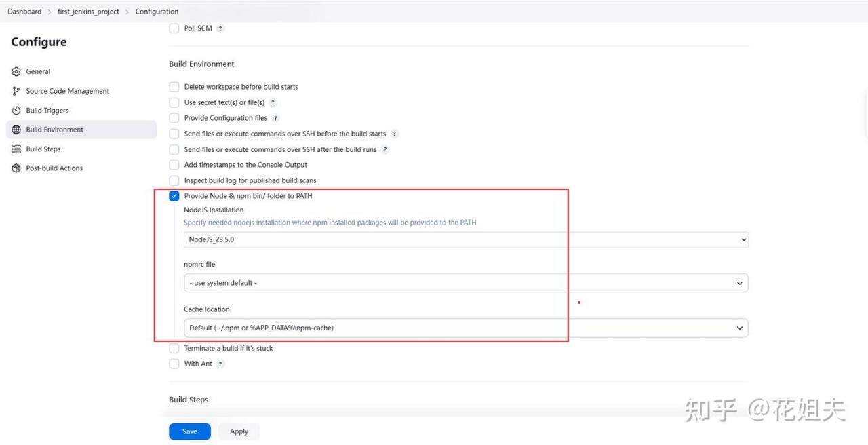868x445 pixels.
Task: Enable the Poll SCM checkbox
Action: [174, 28]
